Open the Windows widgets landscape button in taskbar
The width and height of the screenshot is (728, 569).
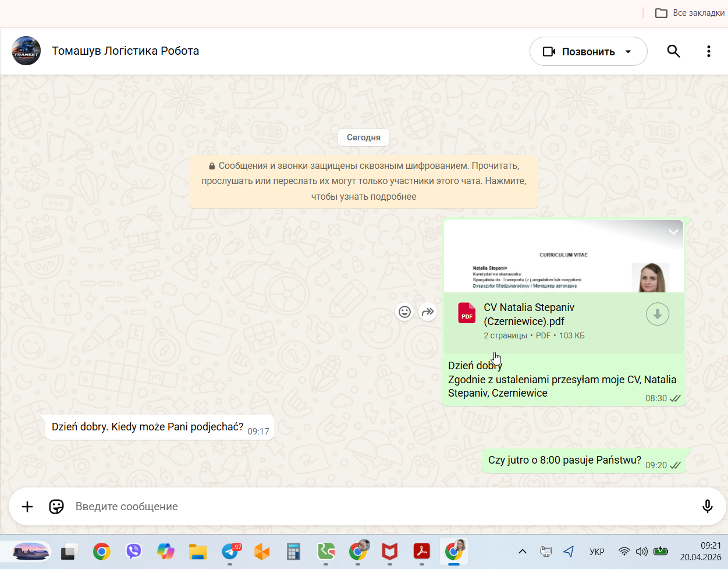click(x=31, y=552)
